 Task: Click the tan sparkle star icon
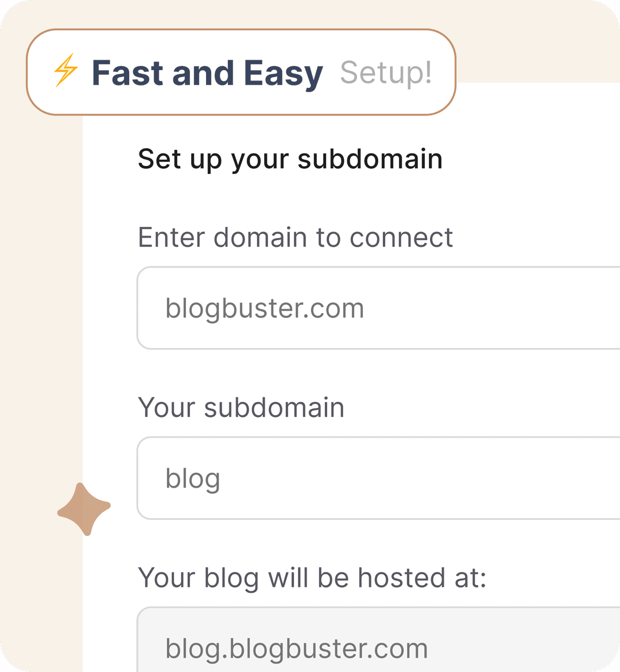point(84,509)
